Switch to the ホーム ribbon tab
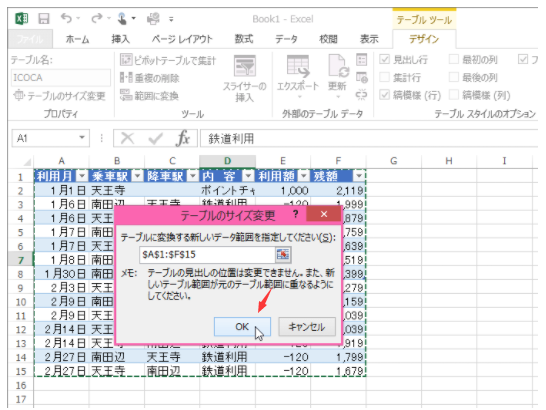 77,39
